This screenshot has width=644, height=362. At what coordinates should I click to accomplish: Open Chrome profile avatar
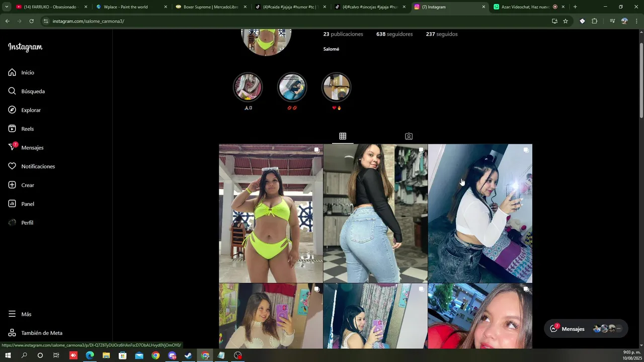point(624,21)
